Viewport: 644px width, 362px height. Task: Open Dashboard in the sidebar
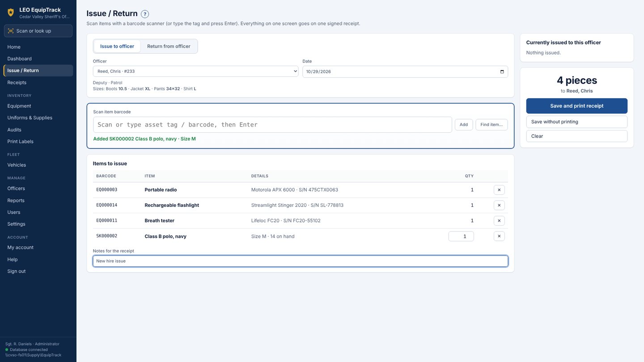pyautogui.click(x=38, y=59)
